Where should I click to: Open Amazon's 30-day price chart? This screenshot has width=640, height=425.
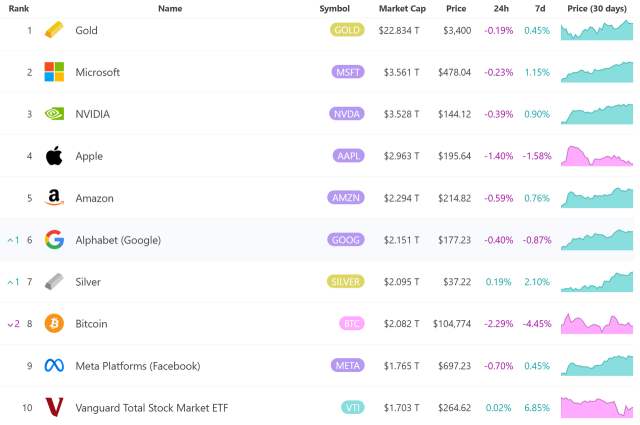(597, 198)
